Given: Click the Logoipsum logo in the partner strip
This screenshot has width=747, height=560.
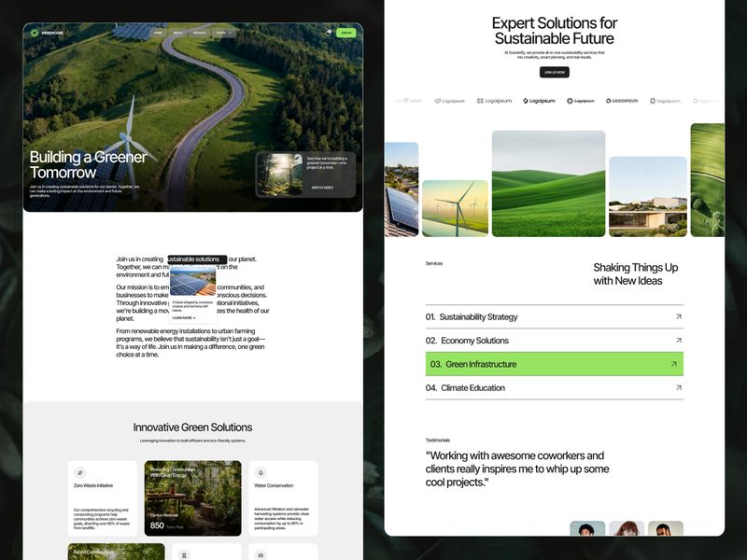Looking at the screenshot, I should point(537,101).
